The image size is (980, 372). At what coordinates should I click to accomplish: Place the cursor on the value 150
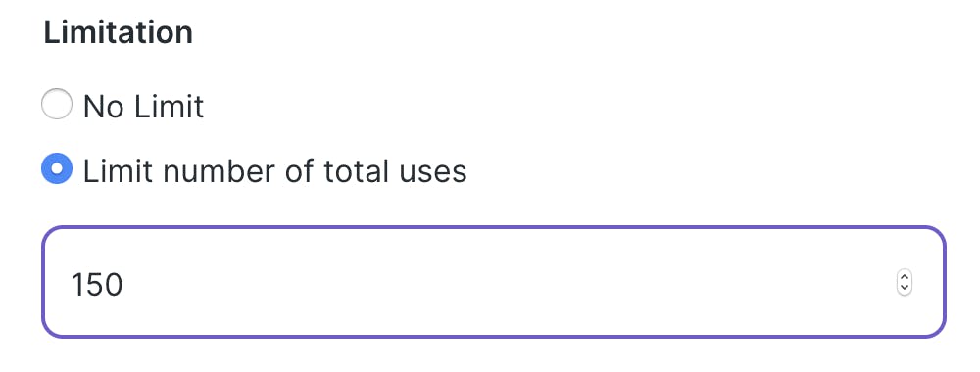tap(97, 285)
